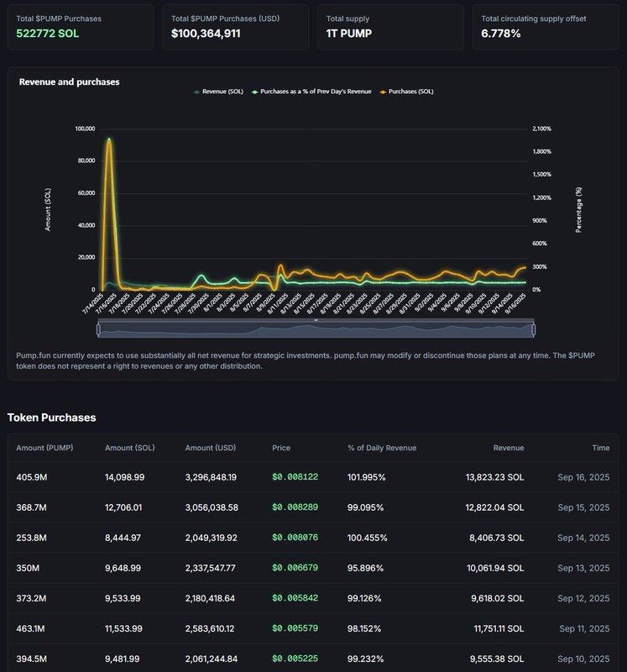Click the chart range slider mini overview area
Screen dimensions: 627x672
(x=316, y=329)
